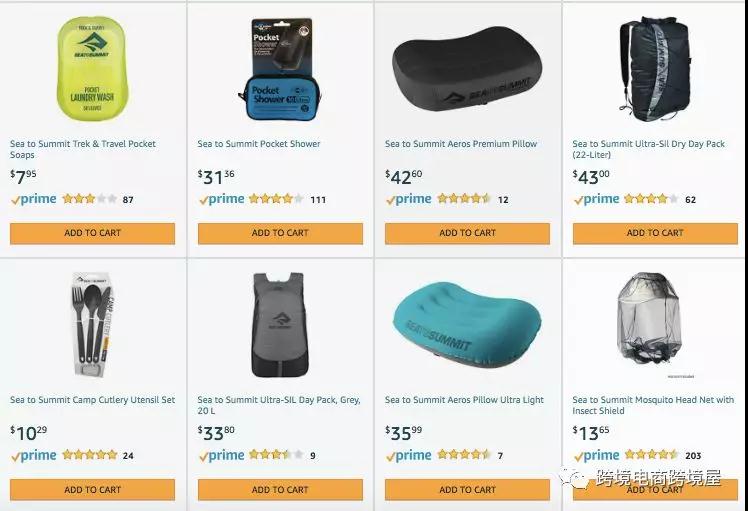Add Trek & Travel Pocket Soaps to cart
Viewport: 748px width, 511px height.
93,233
